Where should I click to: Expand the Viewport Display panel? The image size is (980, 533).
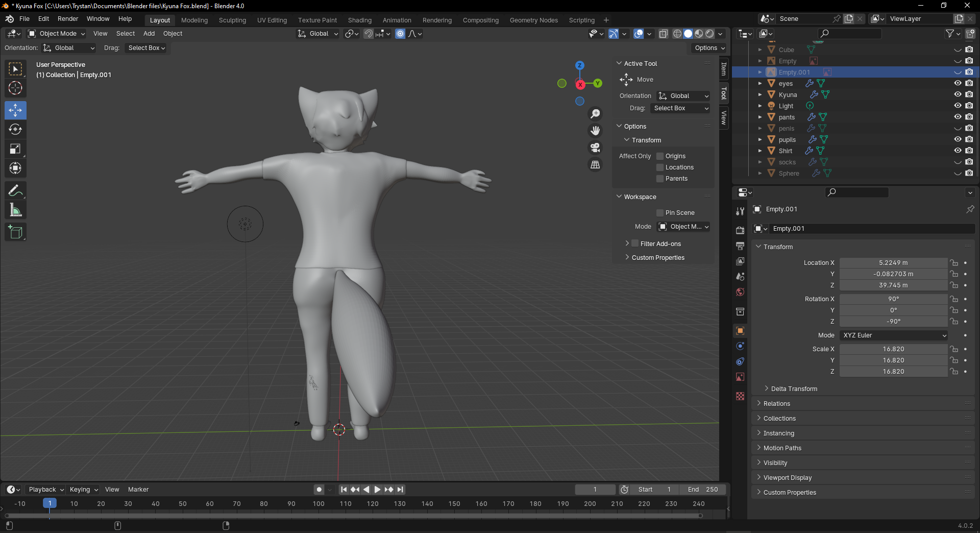point(787,478)
